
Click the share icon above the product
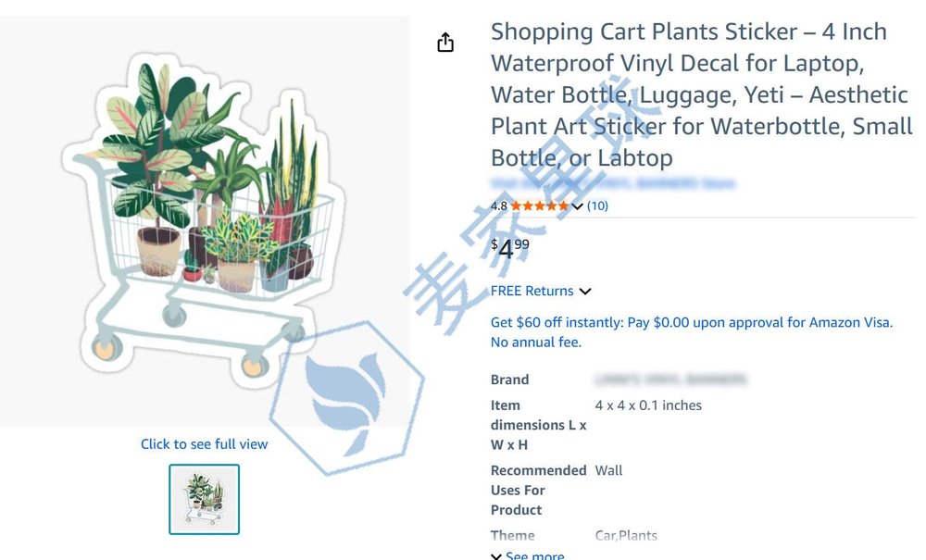(445, 43)
